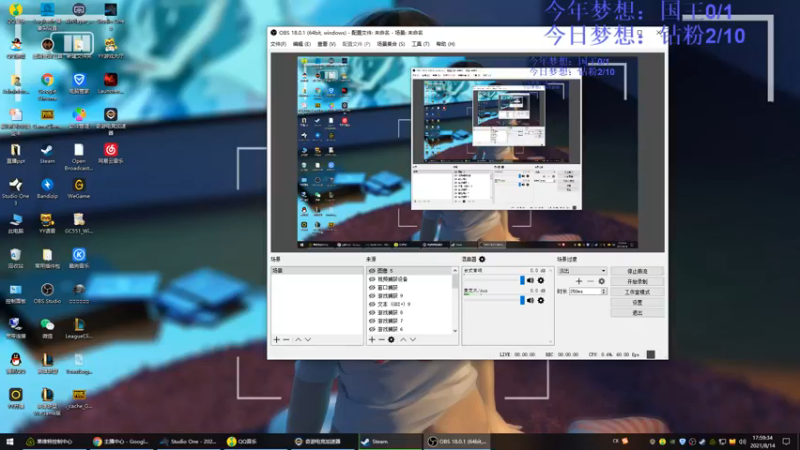Click the 停止串流 button

637,271
